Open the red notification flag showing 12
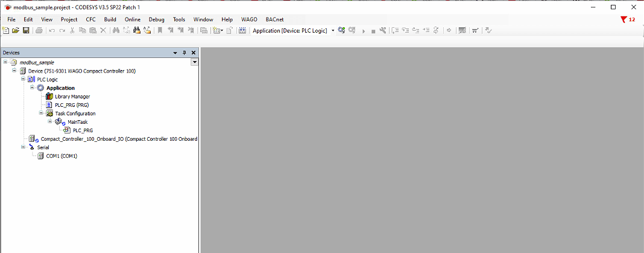 point(628,19)
